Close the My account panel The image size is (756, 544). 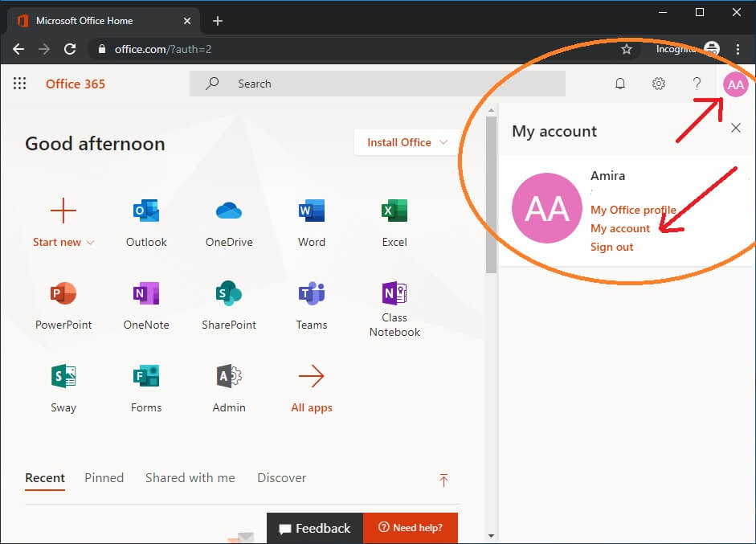pos(736,128)
